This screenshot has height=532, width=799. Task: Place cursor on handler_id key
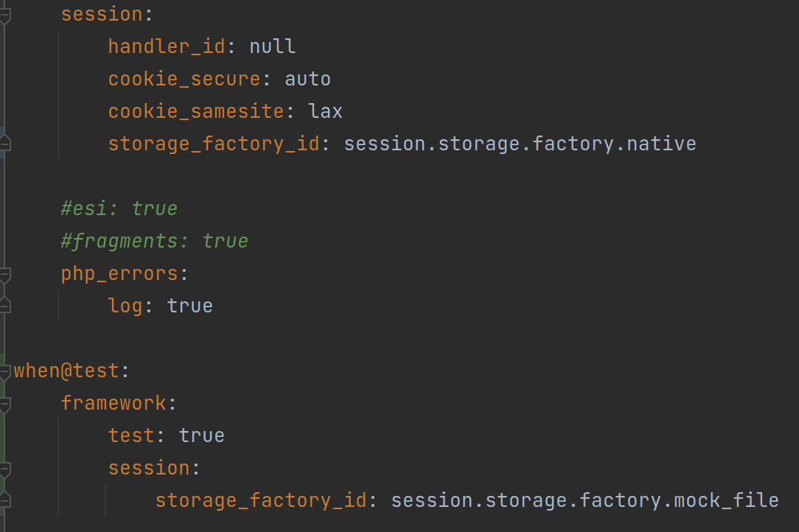(167, 47)
